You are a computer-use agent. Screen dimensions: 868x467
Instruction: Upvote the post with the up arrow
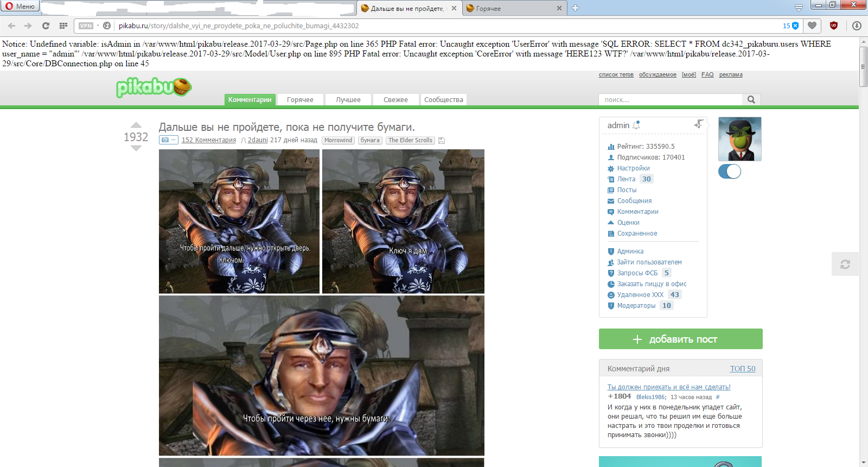click(136, 125)
